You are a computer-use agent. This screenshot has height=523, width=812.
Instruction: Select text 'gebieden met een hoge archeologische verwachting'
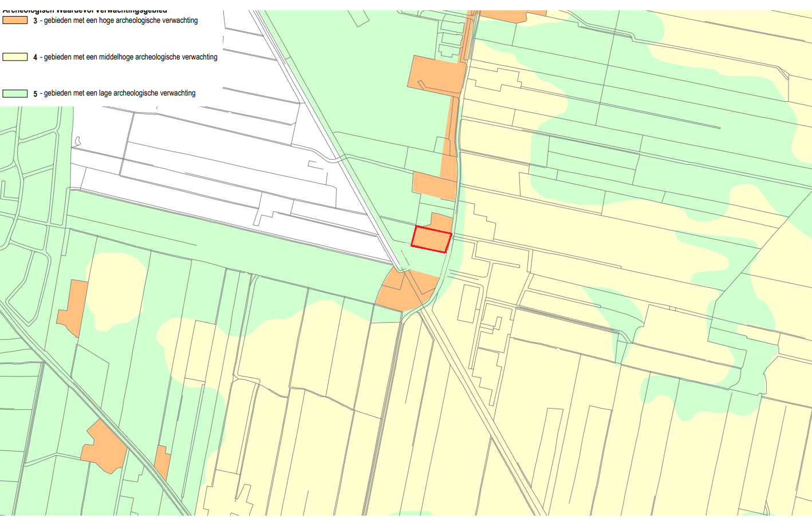121,21
